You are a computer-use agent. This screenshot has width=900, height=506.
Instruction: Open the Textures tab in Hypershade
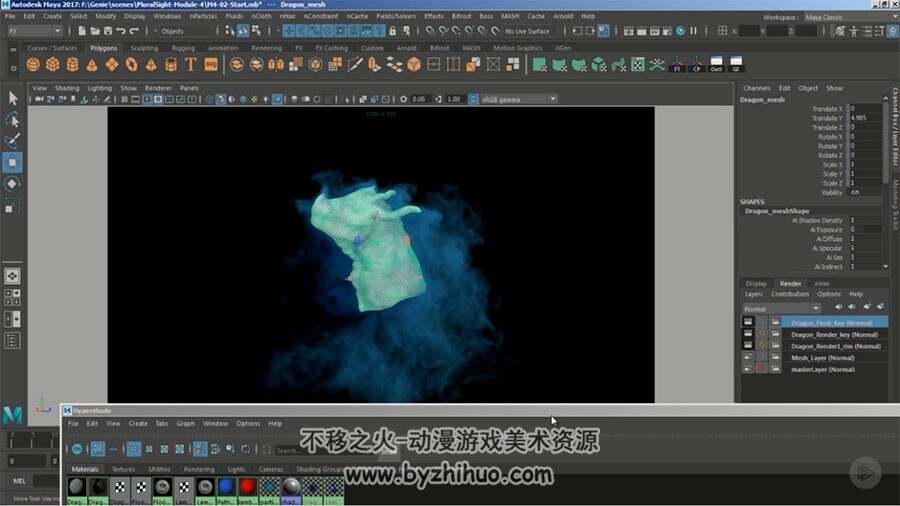pos(123,469)
